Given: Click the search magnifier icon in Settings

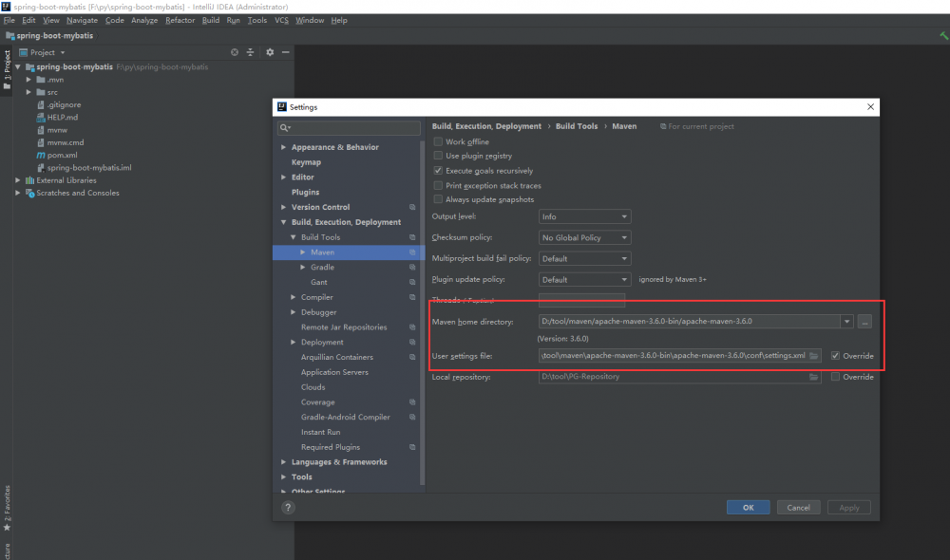Looking at the screenshot, I should coord(284,128).
